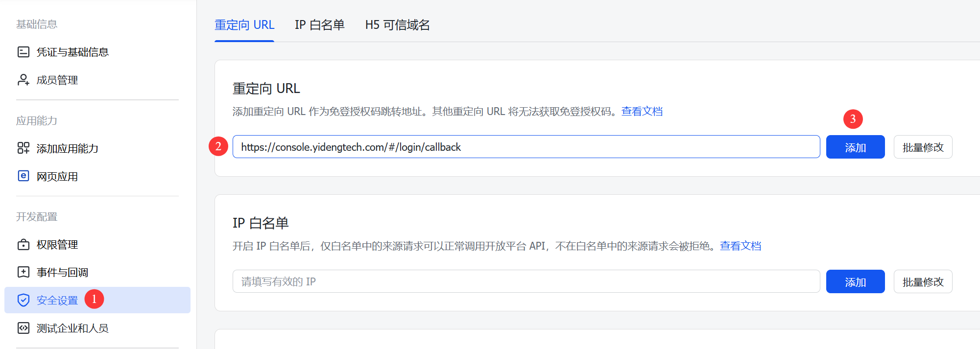Open the H5 可信域名 tab
This screenshot has width=980, height=349.
[397, 25]
